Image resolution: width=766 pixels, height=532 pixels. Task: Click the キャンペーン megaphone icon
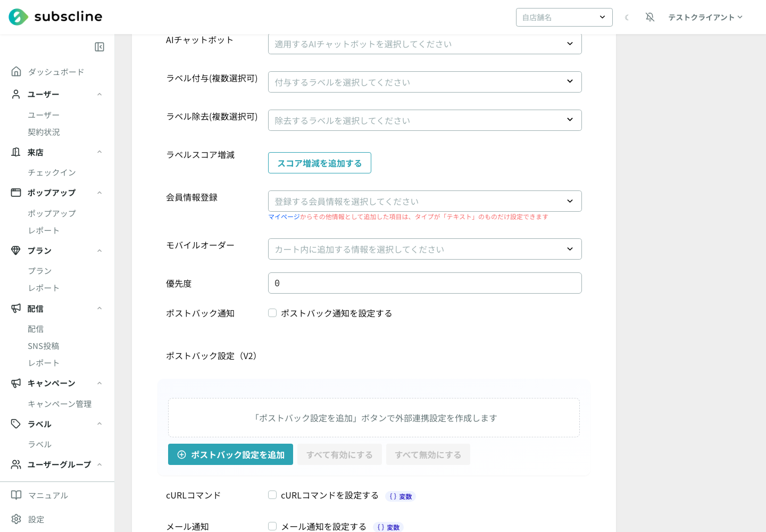click(16, 383)
